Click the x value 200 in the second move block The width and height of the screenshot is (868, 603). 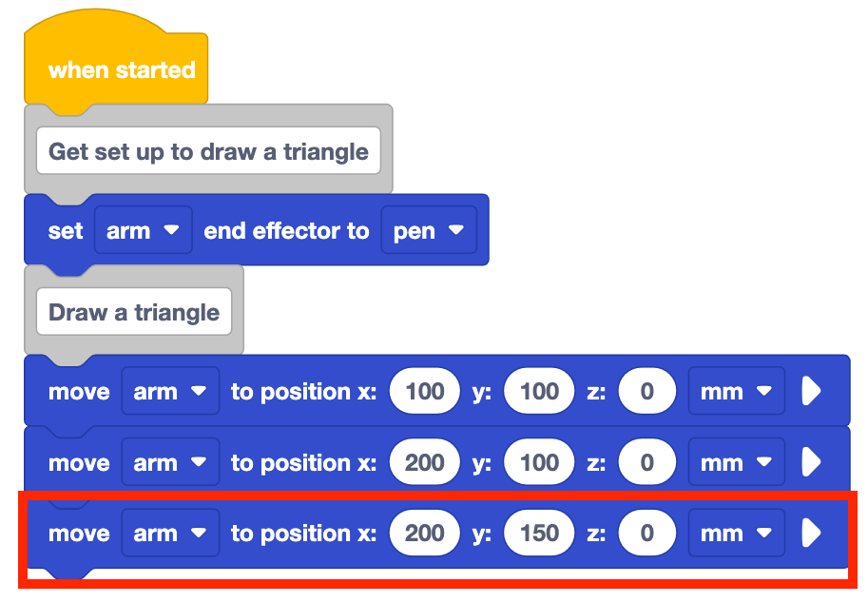click(425, 463)
